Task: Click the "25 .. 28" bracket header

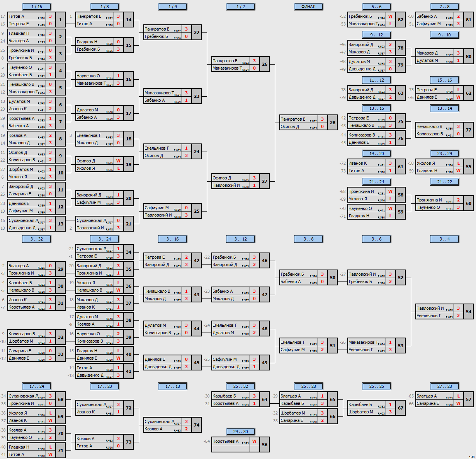Action: pyautogui.click(x=309, y=386)
